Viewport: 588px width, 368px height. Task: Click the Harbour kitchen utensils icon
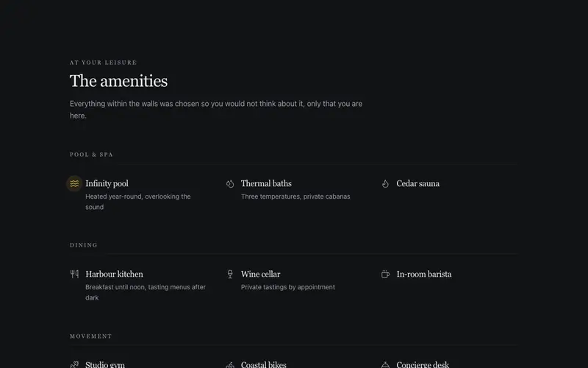pyautogui.click(x=74, y=274)
